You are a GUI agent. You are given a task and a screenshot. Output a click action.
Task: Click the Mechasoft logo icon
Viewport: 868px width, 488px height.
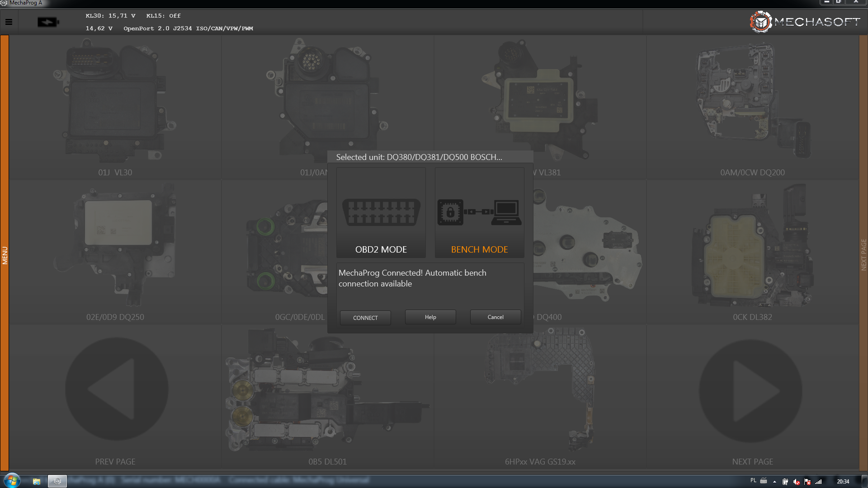[761, 22]
